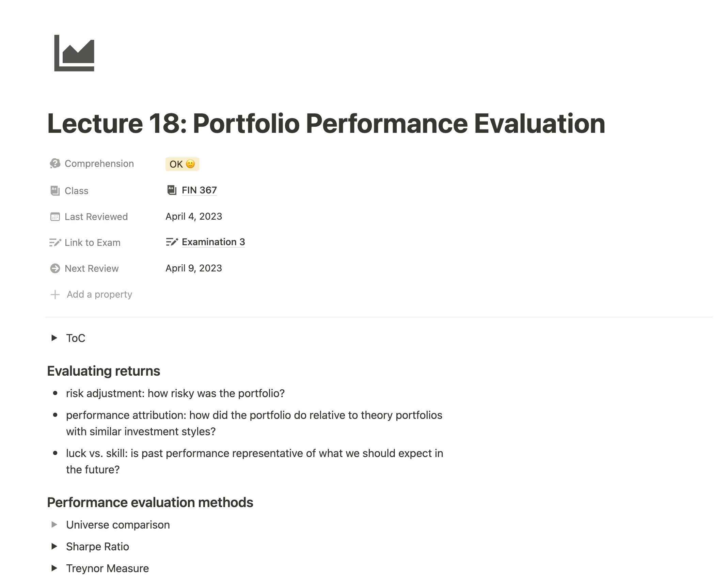
Task: Click the plus icon to add property
Action: click(x=55, y=295)
